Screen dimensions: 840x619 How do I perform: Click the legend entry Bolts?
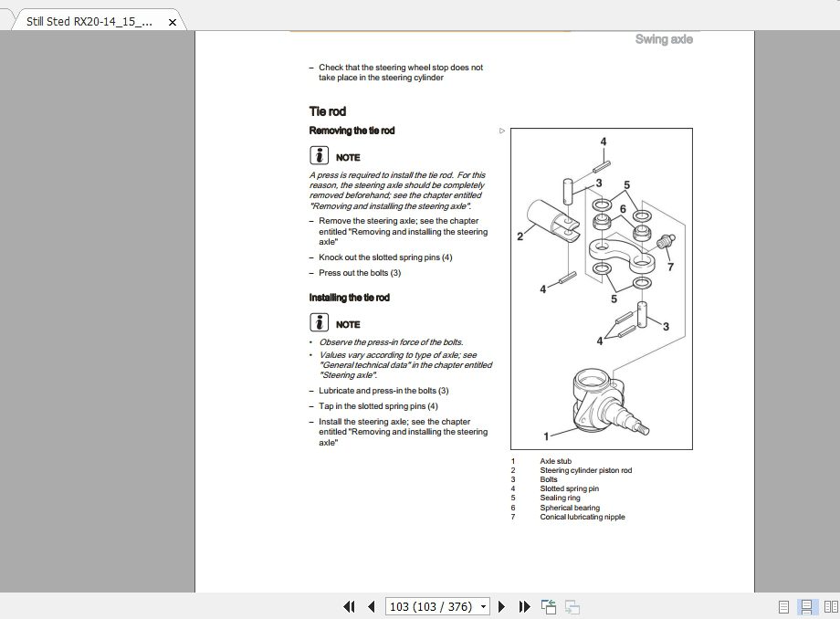click(x=549, y=479)
